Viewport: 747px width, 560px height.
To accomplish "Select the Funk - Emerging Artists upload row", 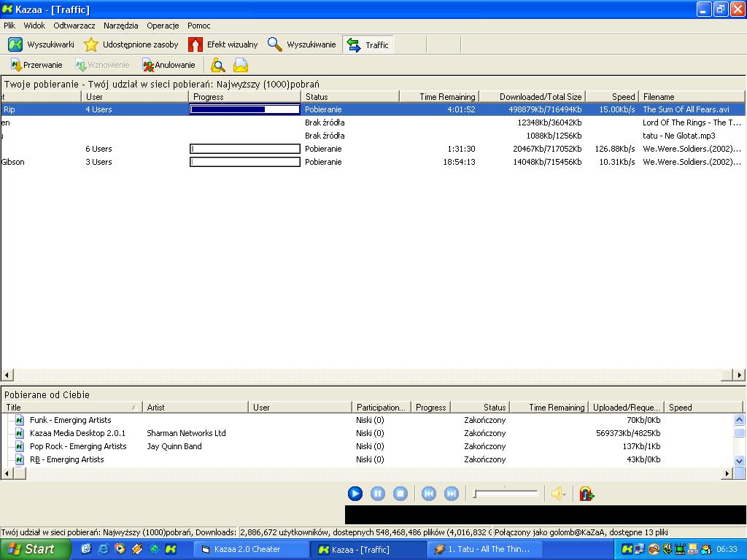I will point(368,420).
